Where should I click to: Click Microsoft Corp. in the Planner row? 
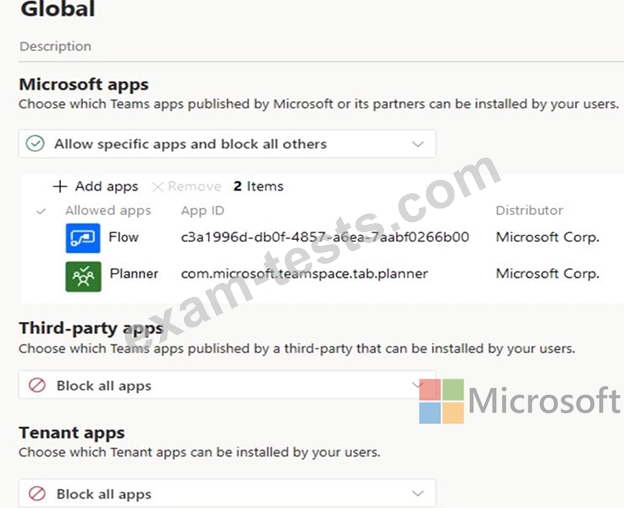548,274
